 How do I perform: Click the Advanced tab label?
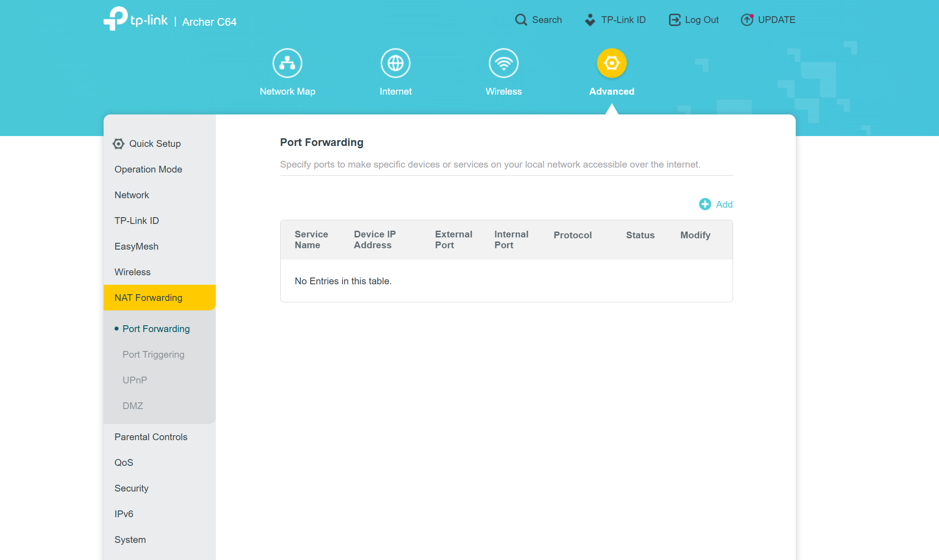tap(612, 91)
